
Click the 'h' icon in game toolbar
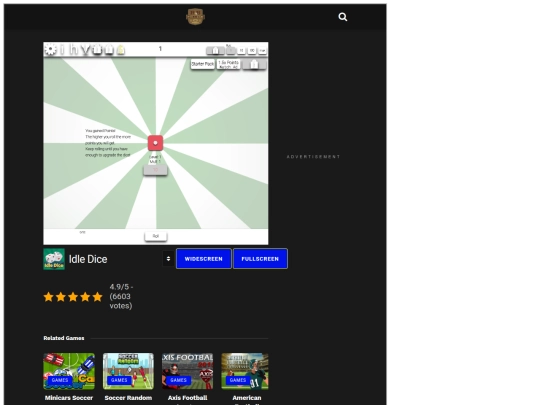click(x=74, y=50)
